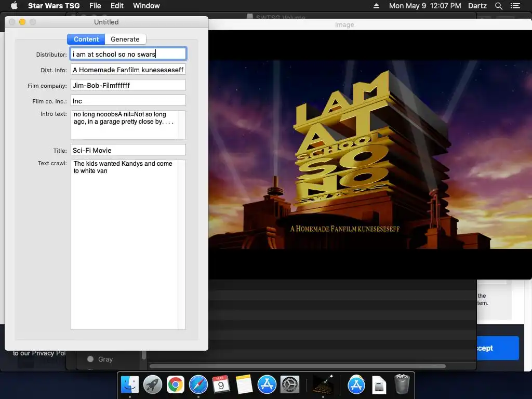Click the Film company input field
The height and width of the screenshot is (399, 532).
click(128, 85)
